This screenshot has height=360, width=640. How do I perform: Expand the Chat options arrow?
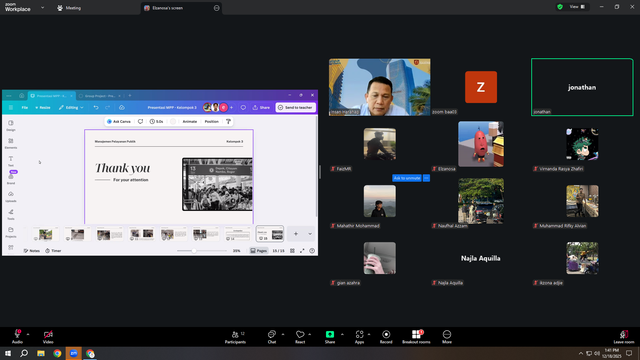[283, 334]
